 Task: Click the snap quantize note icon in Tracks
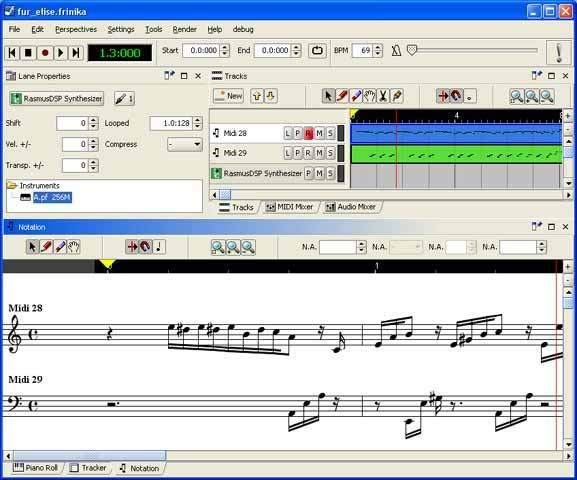(470, 96)
